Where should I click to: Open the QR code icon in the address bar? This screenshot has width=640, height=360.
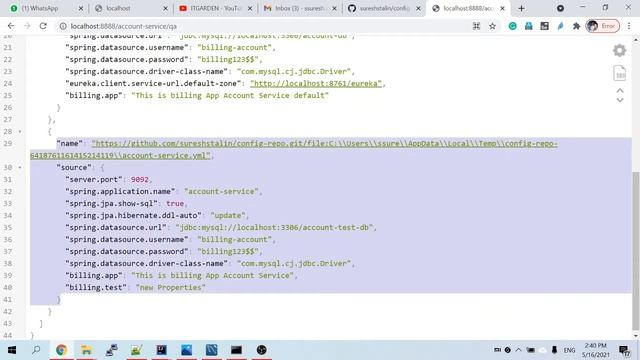[476, 26]
